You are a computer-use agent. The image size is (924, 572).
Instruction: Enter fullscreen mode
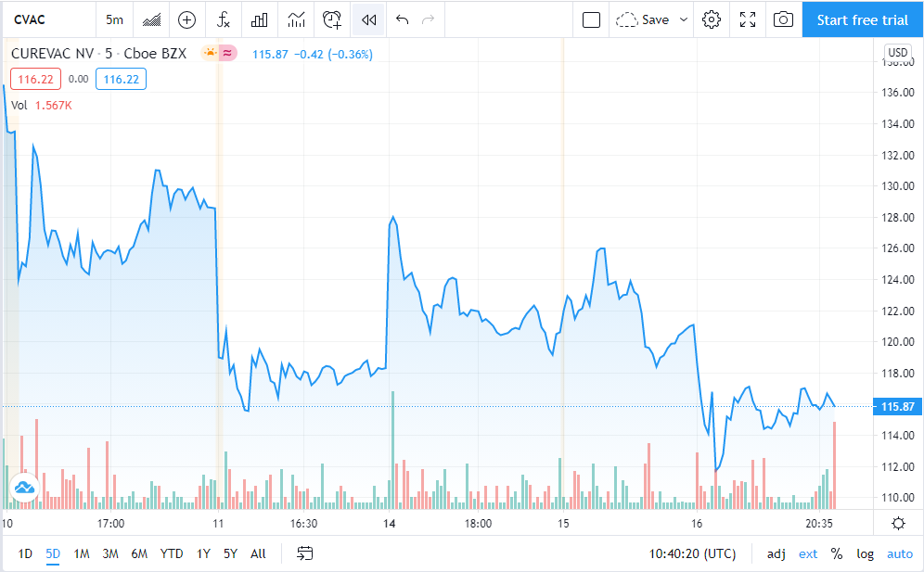click(748, 19)
